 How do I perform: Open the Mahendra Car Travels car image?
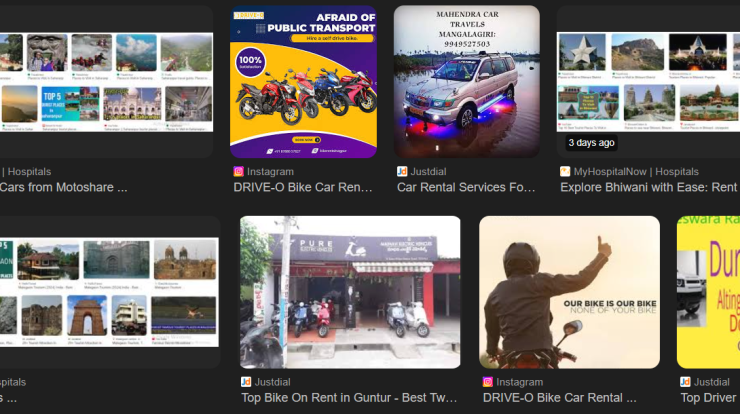[x=467, y=82]
